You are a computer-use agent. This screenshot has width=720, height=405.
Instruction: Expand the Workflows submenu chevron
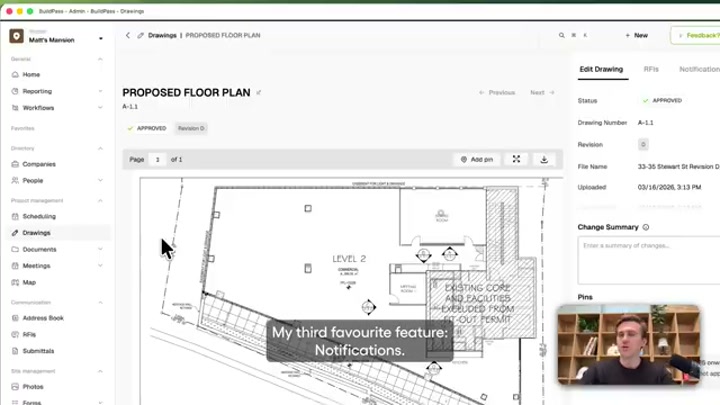[x=100, y=108]
